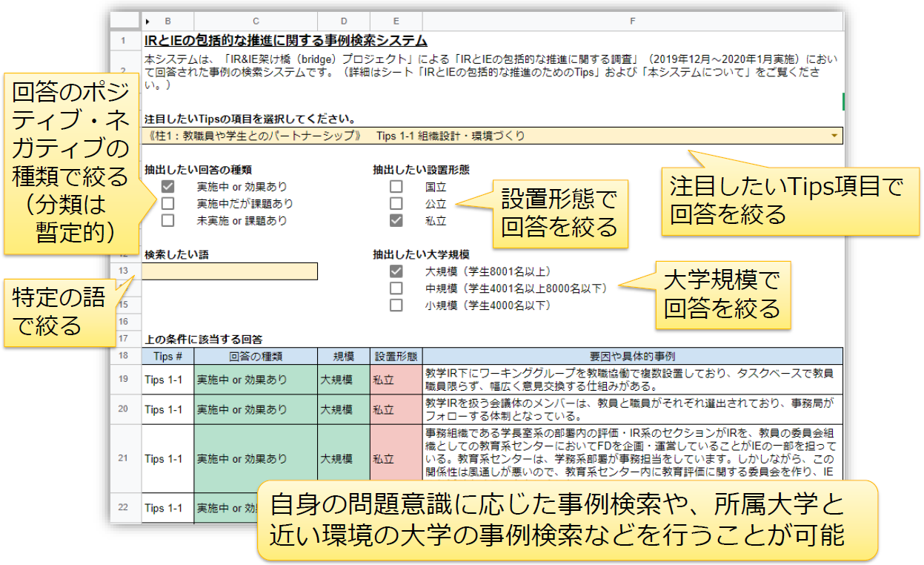The image size is (924, 565).
Task: Expand hidden columns arrow beside column B
Action: [x=148, y=22]
